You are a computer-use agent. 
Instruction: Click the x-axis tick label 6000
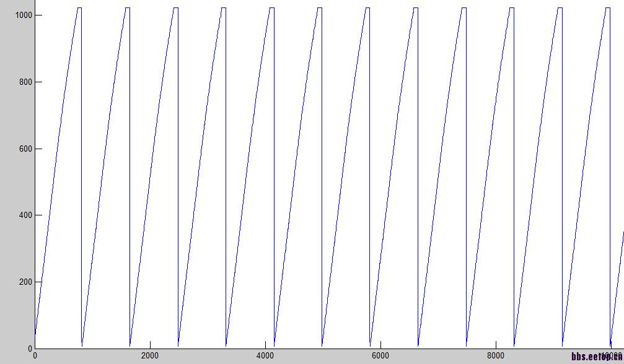[x=380, y=356]
